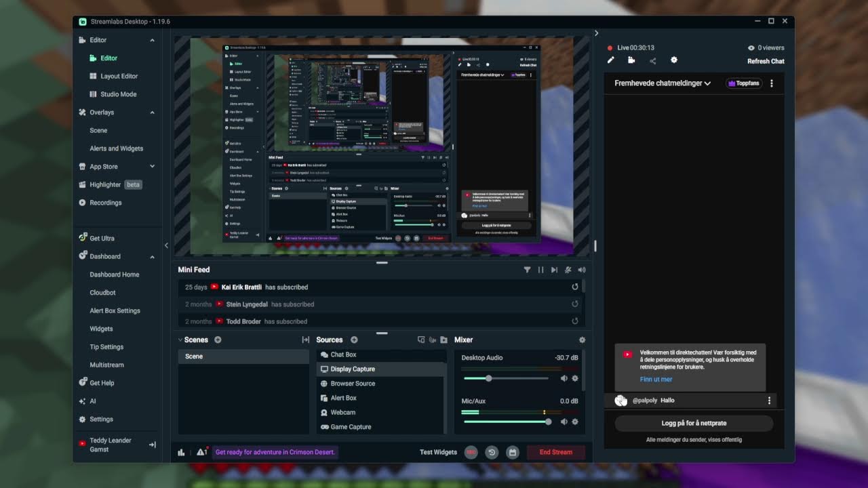Open Desktop Audio settings gear
The width and height of the screenshot is (868, 488).
pos(575,378)
